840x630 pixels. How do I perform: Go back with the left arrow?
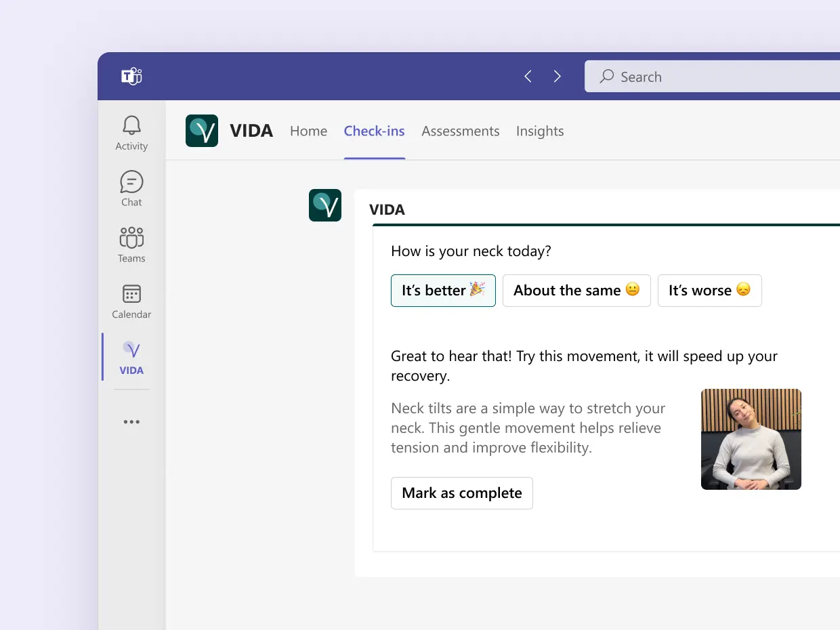[x=528, y=77]
